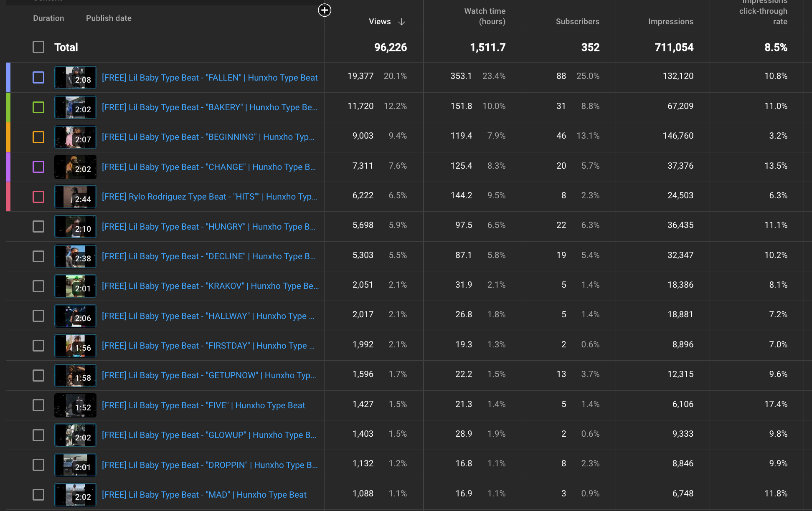Open the KRAKOV type beat video link
Image resolution: width=812 pixels, height=511 pixels.
[x=211, y=286]
